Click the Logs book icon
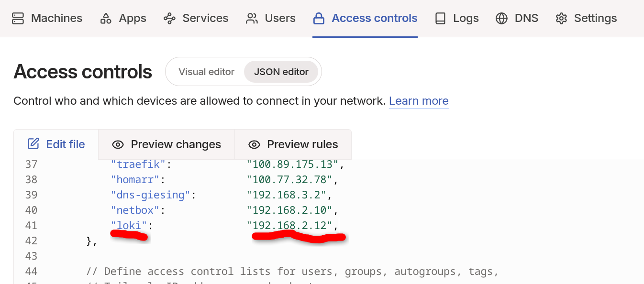The height and width of the screenshot is (284, 644). [x=440, y=19]
